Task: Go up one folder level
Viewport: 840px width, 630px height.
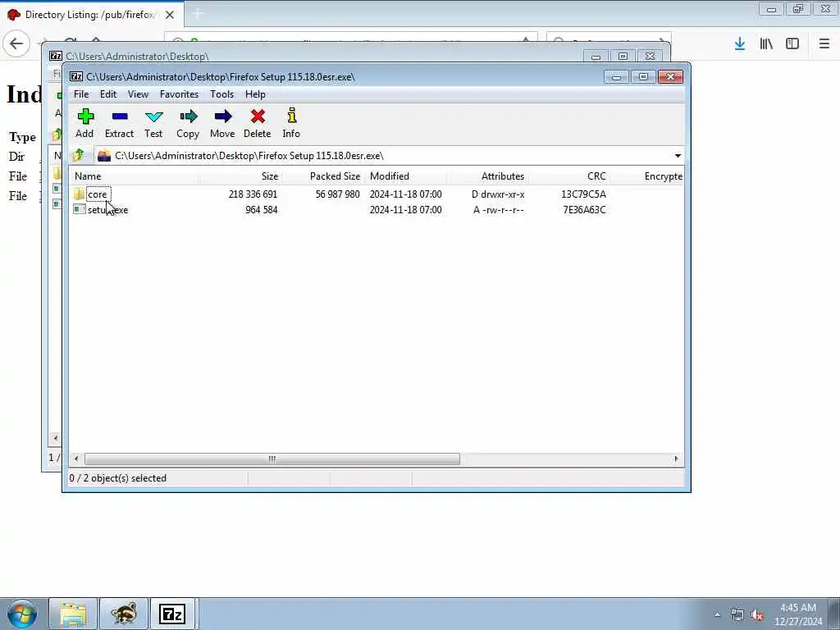Action: [78, 155]
